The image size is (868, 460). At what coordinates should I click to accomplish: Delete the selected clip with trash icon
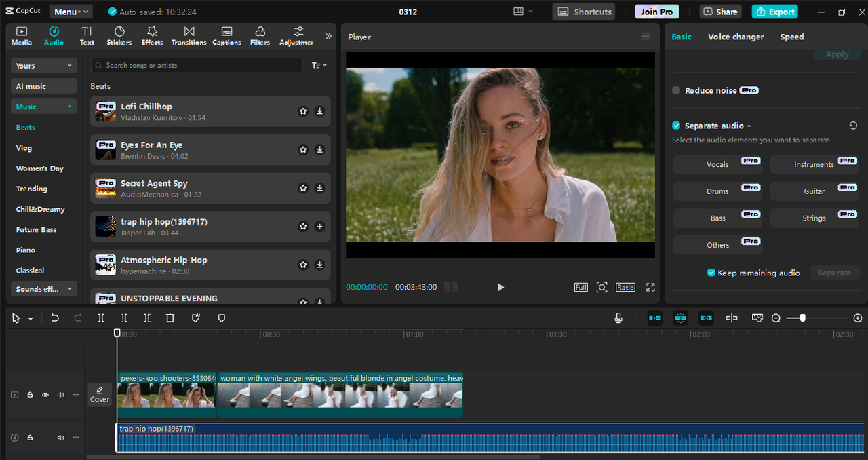170,318
